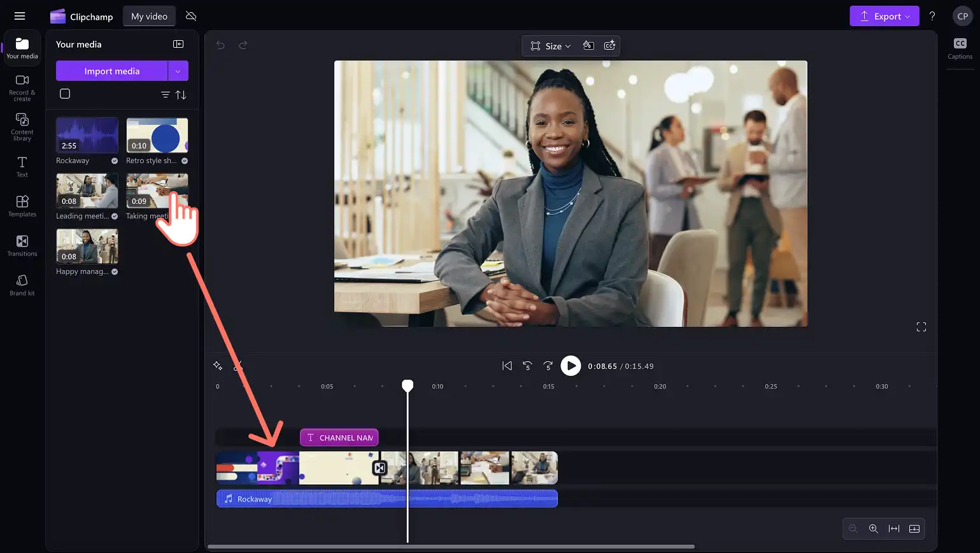980x553 pixels.
Task: Open the Export dropdown menu
Action: pos(884,16)
